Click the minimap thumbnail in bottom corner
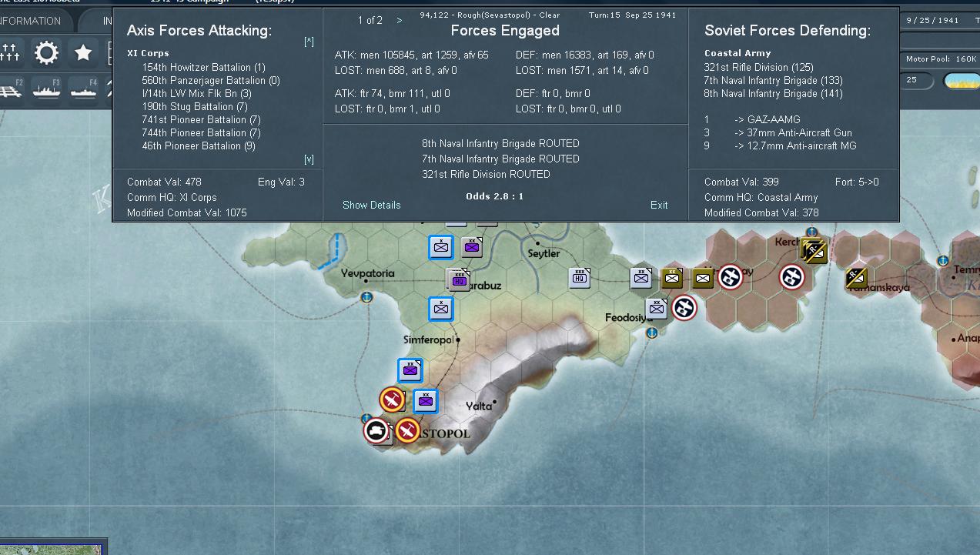Viewport: 980px width, 555px height. tap(52, 549)
